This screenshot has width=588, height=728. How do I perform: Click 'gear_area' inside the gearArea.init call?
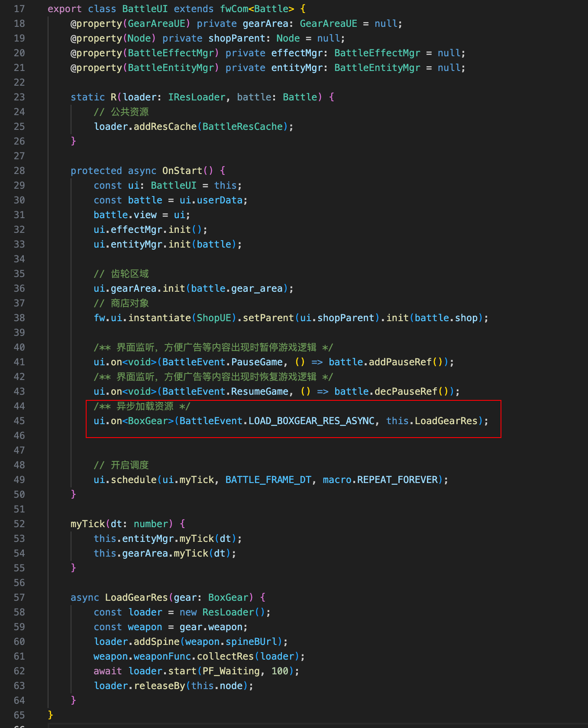coord(257,288)
